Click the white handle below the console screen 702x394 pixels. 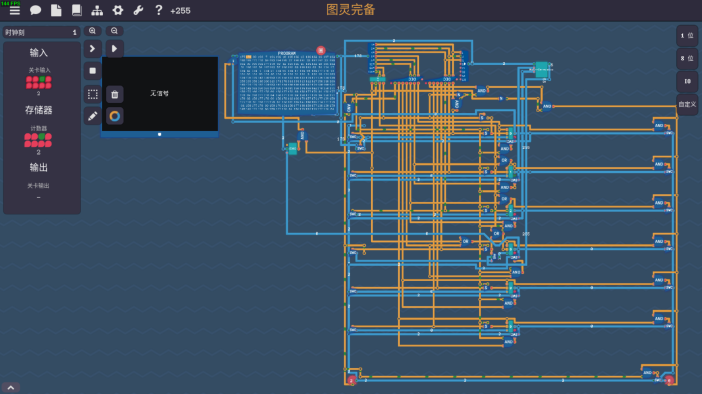click(x=159, y=134)
